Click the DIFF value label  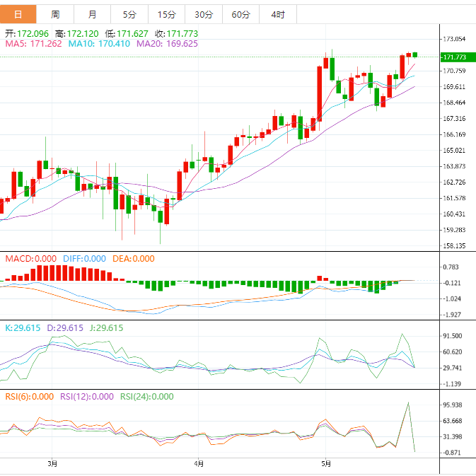[84, 259]
